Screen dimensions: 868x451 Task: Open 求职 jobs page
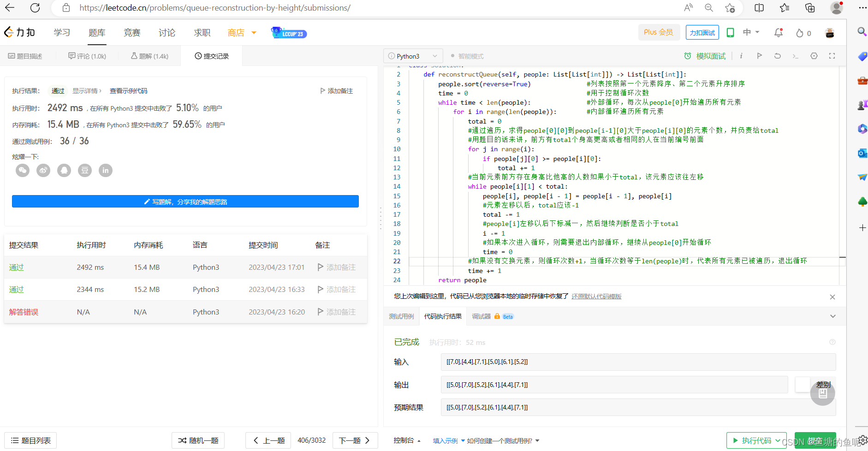pyautogui.click(x=202, y=33)
